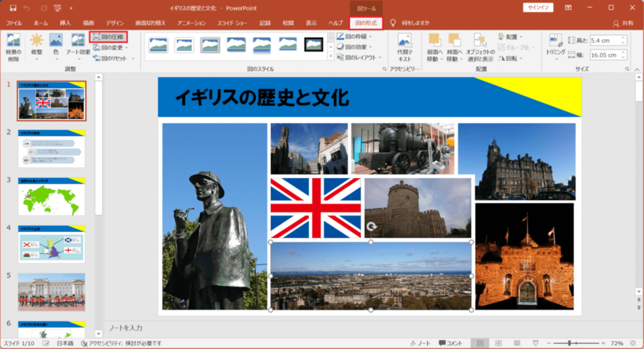The image size is (644, 349).
Task: Open オブジェクトの選択と表示 selection pane
Action: click(480, 47)
